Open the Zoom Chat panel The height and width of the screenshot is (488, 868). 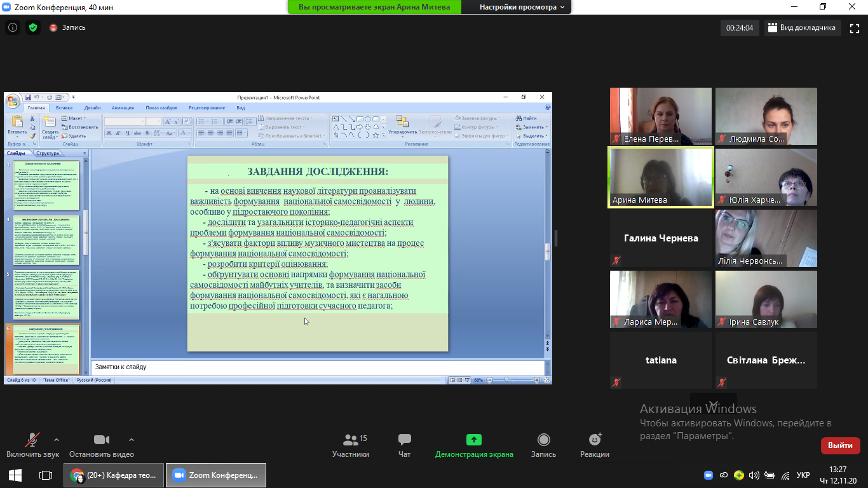(x=404, y=445)
